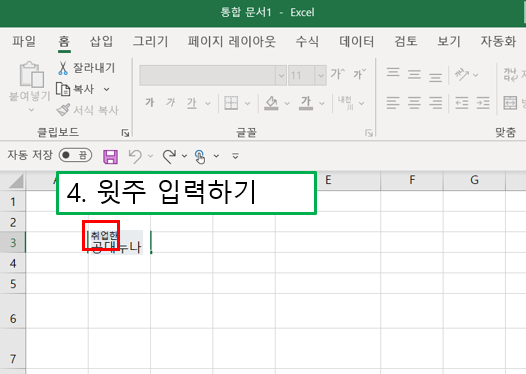Click the font name input field
The image size is (526, 374).
tap(208, 75)
